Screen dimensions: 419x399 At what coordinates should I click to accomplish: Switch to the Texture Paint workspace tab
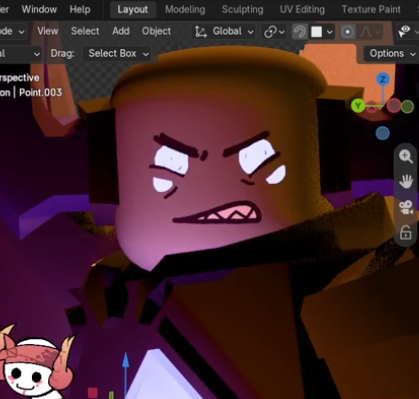(371, 10)
